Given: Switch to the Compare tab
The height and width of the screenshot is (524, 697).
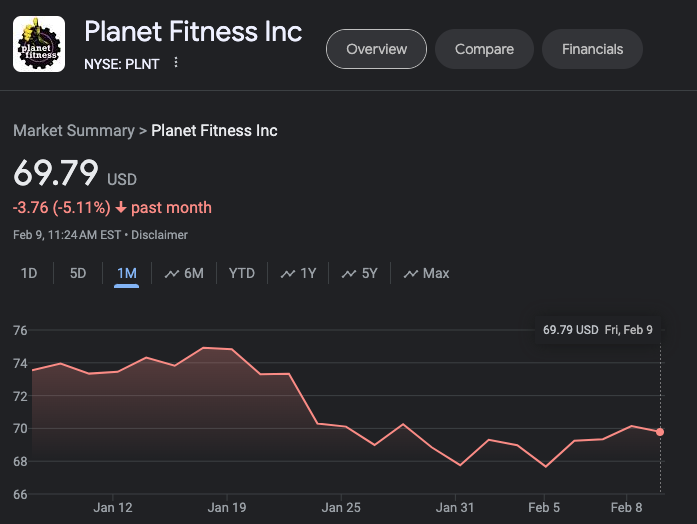Looking at the screenshot, I should pyautogui.click(x=484, y=49).
